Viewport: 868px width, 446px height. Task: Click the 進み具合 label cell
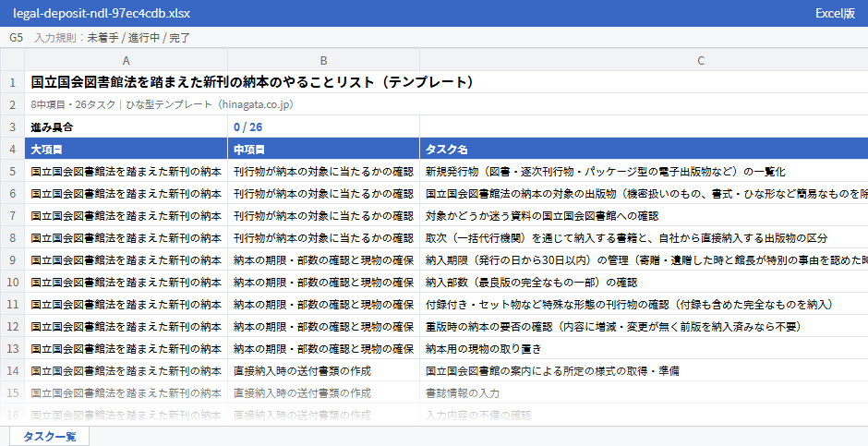[127, 127]
